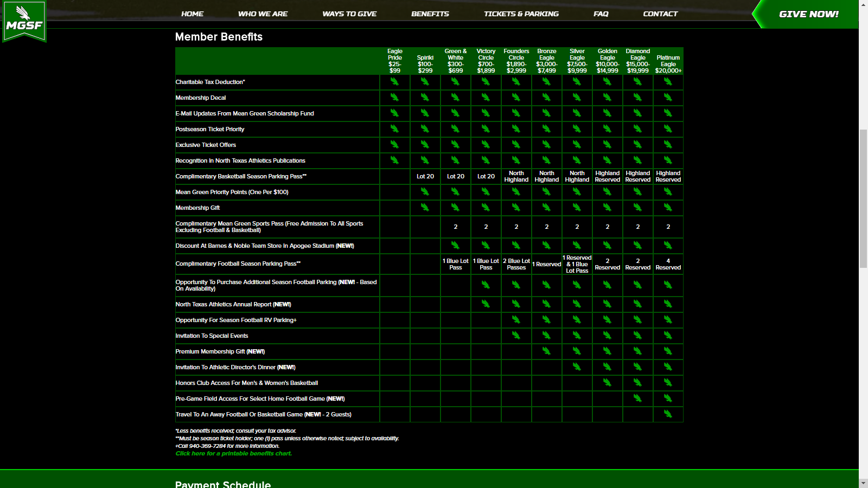
Task: Click Platinum Eagle's Travel To Away Game eagle icon
Action: (x=668, y=414)
